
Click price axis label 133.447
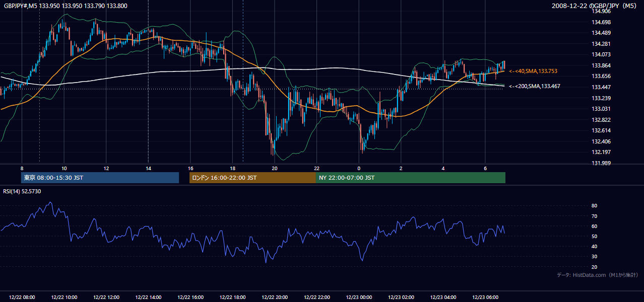(x=601, y=87)
